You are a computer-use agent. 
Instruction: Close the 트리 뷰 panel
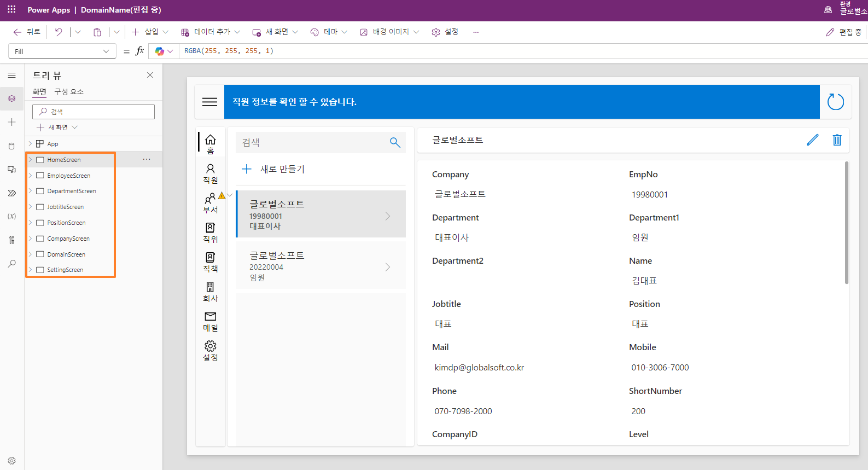pyautogui.click(x=150, y=75)
